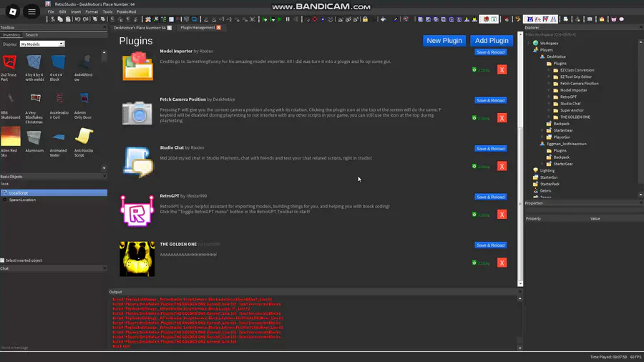
Task: Expand the EZ Class Conversion folder
Action: (548, 70)
